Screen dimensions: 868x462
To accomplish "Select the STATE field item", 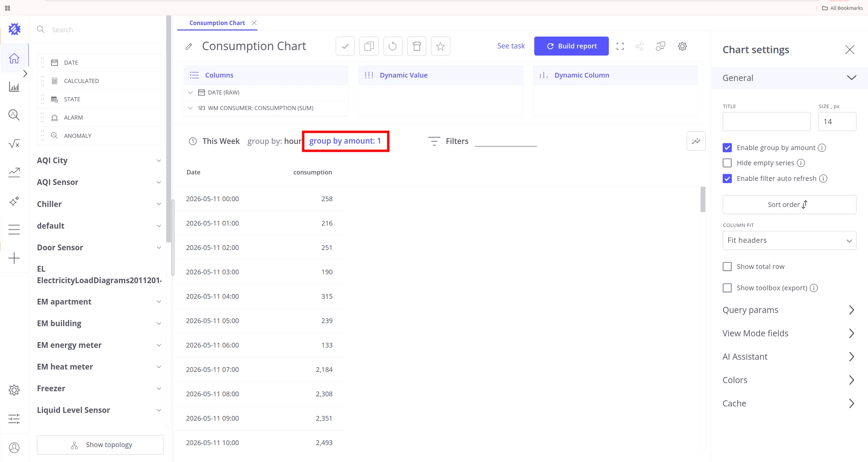I will tap(99, 99).
